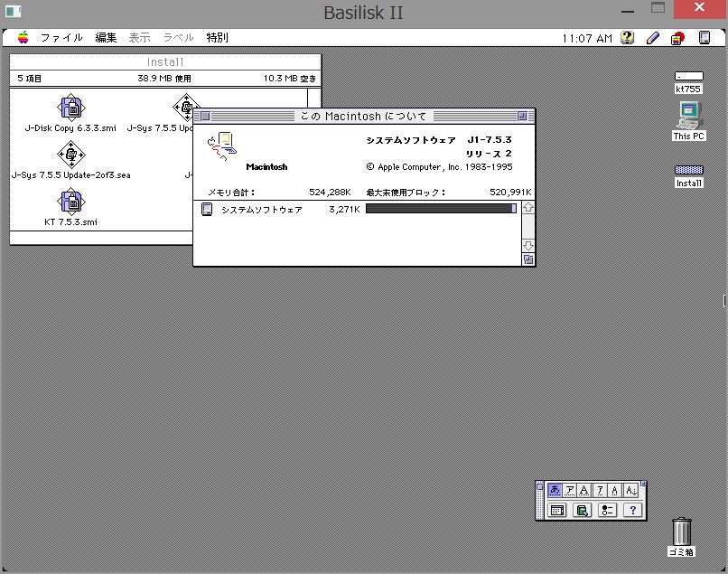728x574 pixels.
Task: Click the About window scroll up arrow
Action: pos(528,207)
